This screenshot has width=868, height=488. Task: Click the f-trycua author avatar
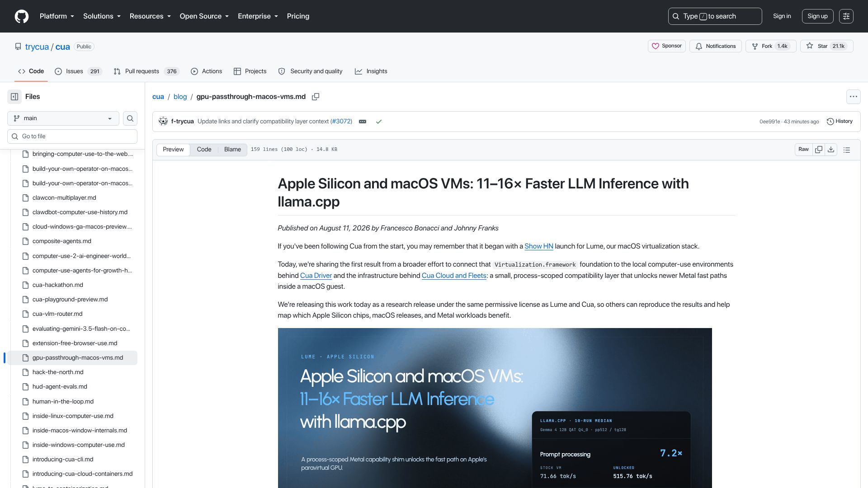point(163,122)
